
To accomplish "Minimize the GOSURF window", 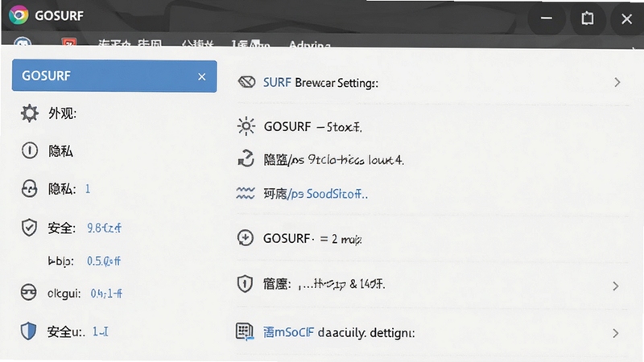I will tap(547, 18).
